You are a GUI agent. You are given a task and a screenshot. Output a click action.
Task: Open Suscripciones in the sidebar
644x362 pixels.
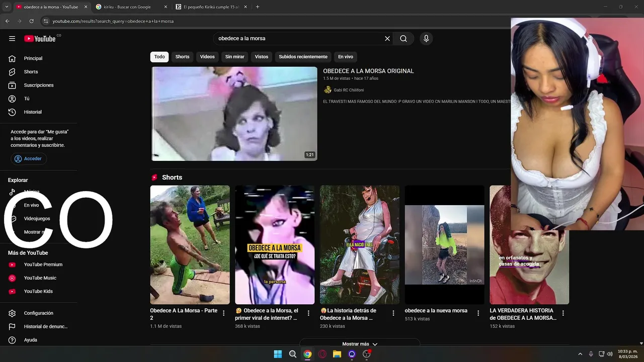38,85
